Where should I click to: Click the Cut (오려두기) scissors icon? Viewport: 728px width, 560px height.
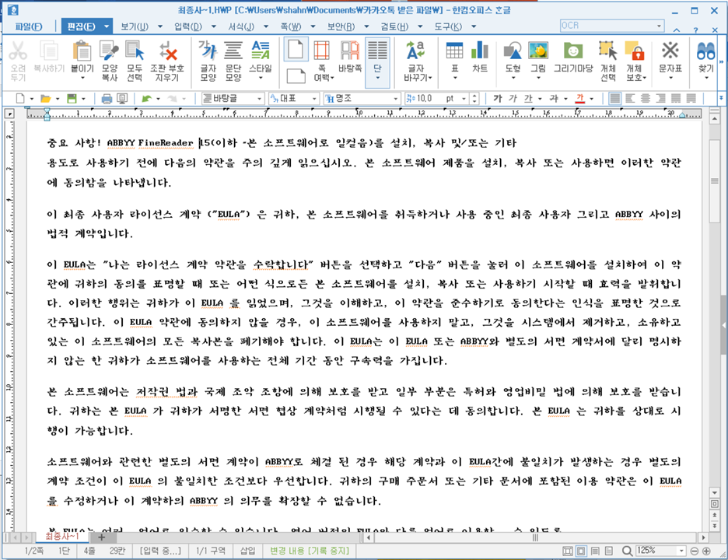coord(18,51)
